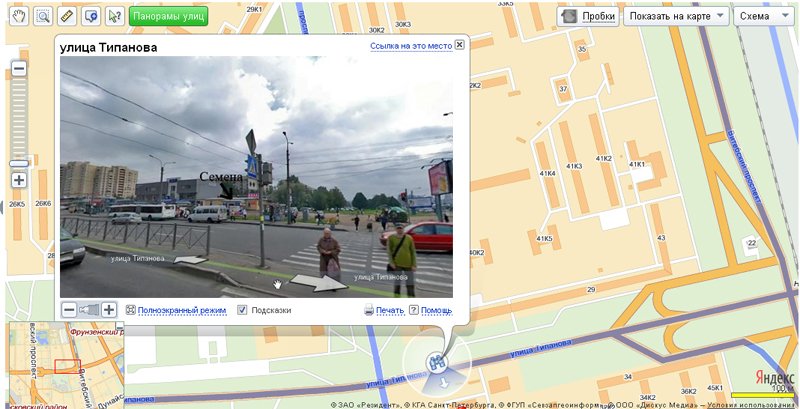Click building number 43 on map
800x409 pixels.
click(x=661, y=238)
